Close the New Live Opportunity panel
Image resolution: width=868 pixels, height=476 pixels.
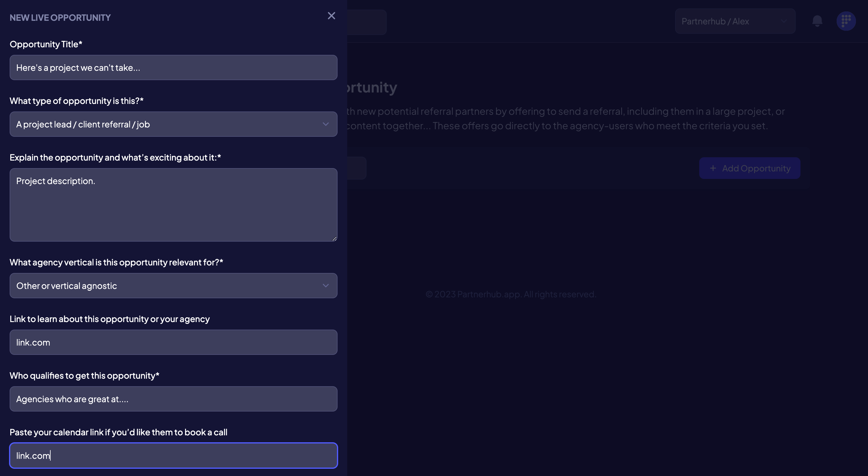pyautogui.click(x=331, y=16)
